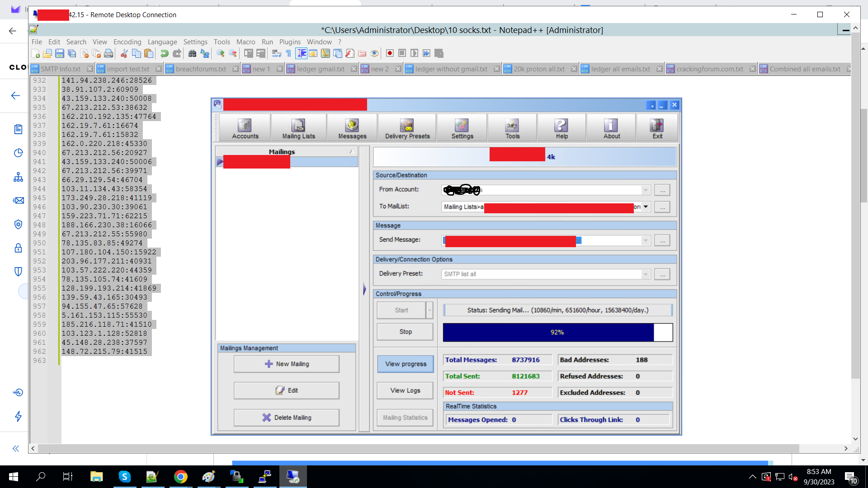868x488 pixels.
Task: Open Mailing Lists in the mailer toolbar
Action: [298, 128]
